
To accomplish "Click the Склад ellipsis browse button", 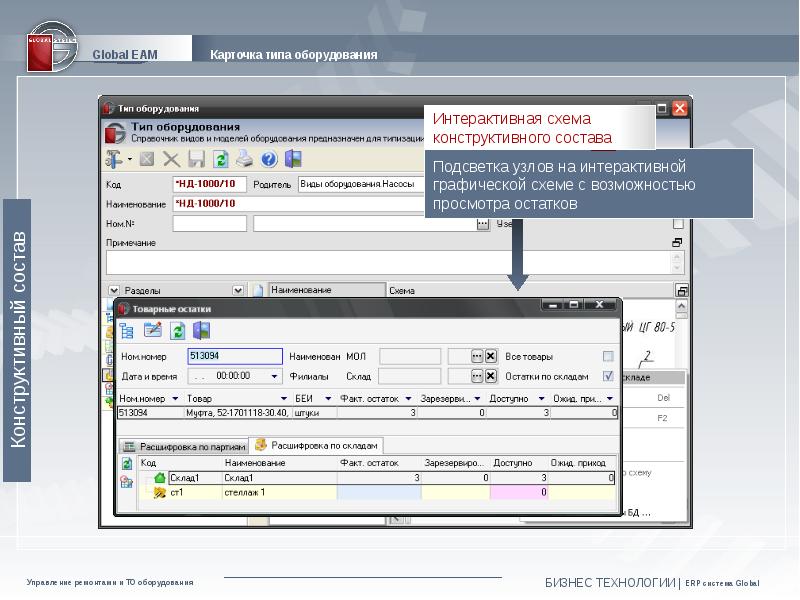I will (x=476, y=376).
